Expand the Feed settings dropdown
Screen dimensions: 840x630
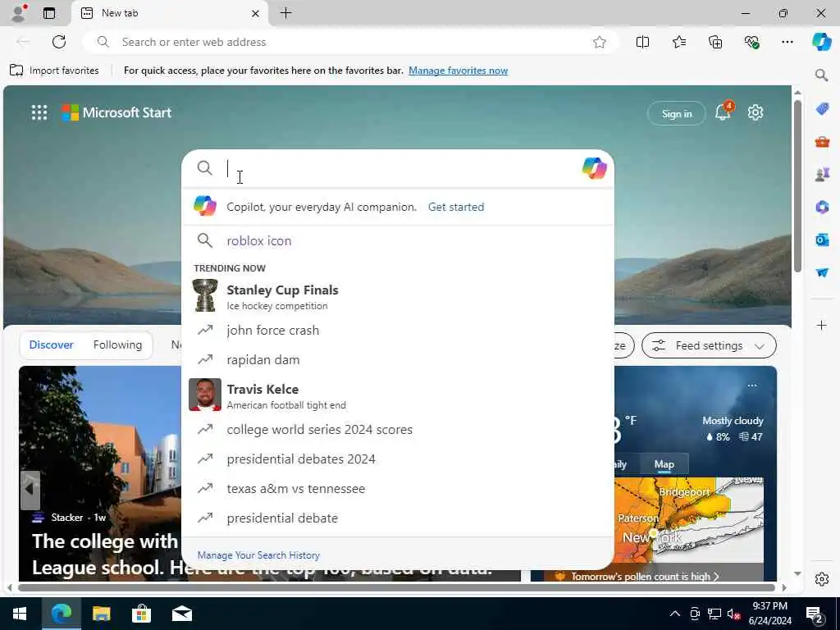709,345
